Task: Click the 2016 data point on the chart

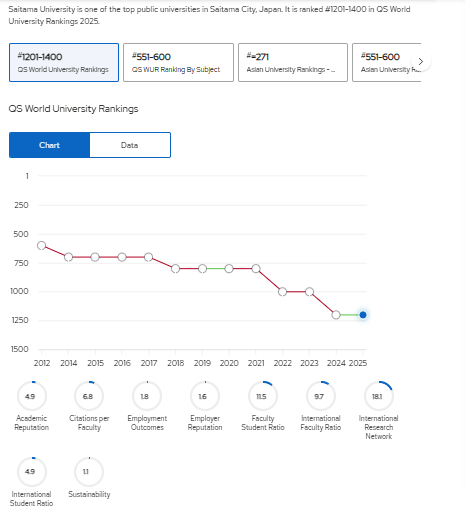Action: [122, 257]
